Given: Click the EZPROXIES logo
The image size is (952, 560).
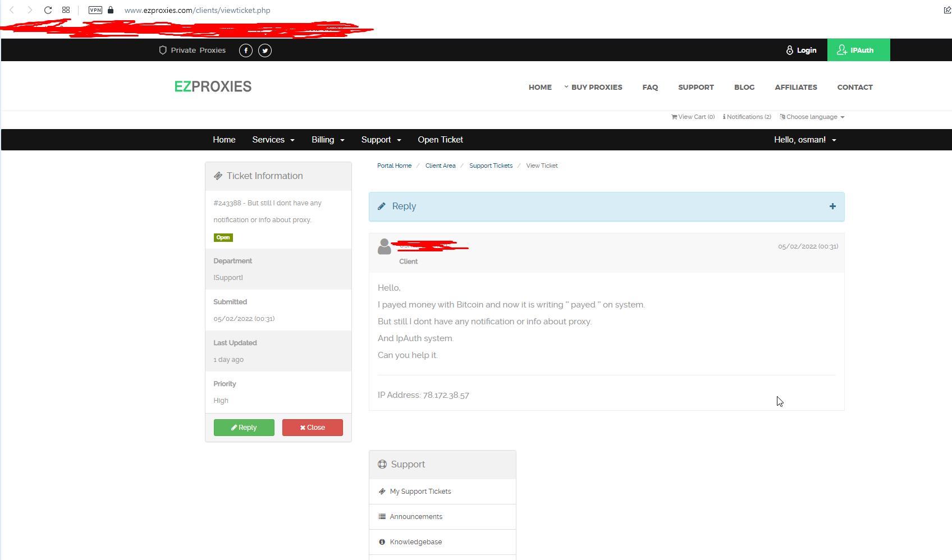Looking at the screenshot, I should pos(213,86).
